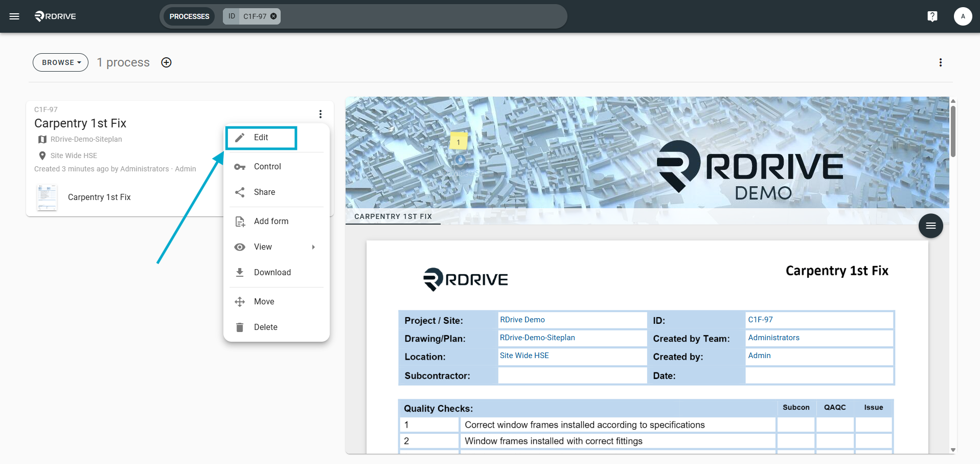Click the scrollbar down arrow
Viewport: 980px width, 464px height.
(953, 450)
